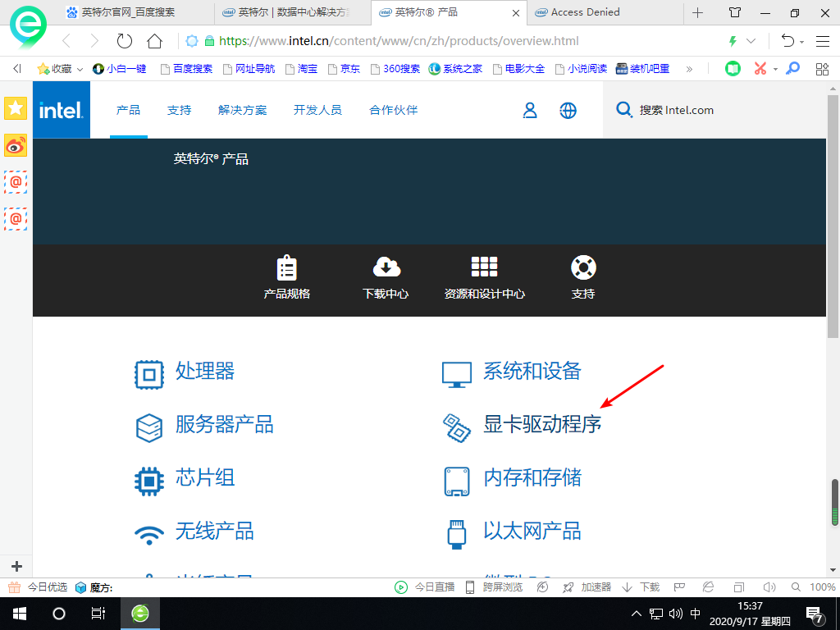Image resolution: width=840 pixels, height=630 pixels.
Task: Open the 加速器 accelerator in status bar
Action: [x=587, y=587]
